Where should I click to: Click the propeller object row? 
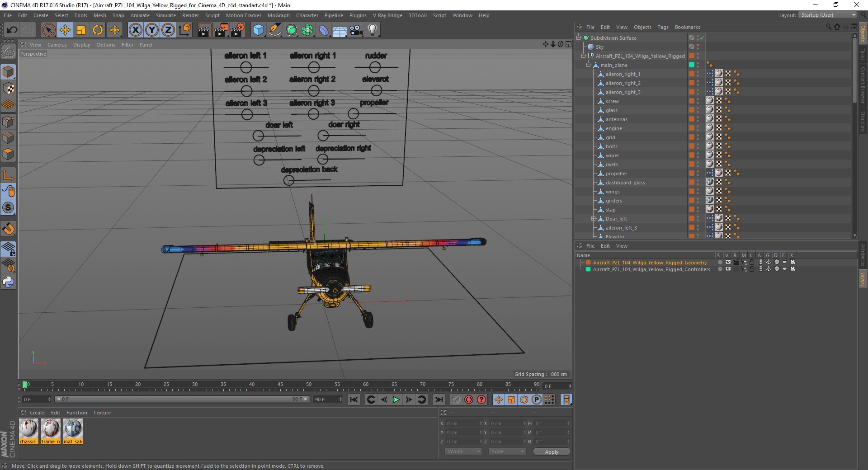616,174
